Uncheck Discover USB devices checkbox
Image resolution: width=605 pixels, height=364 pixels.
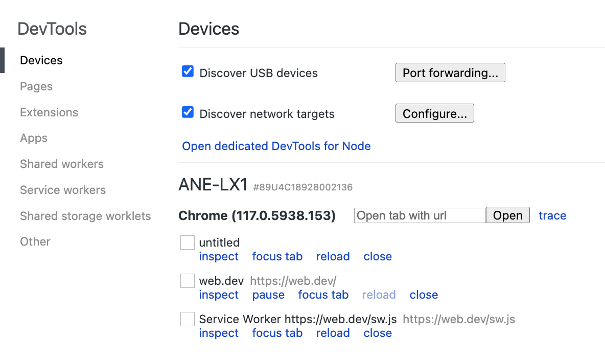click(x=188, y=71)
